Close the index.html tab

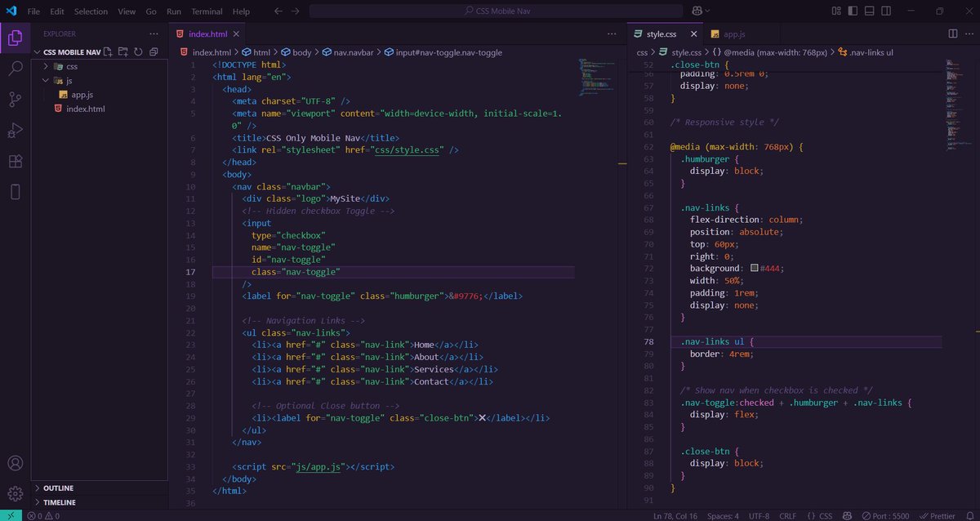point(237,34)
